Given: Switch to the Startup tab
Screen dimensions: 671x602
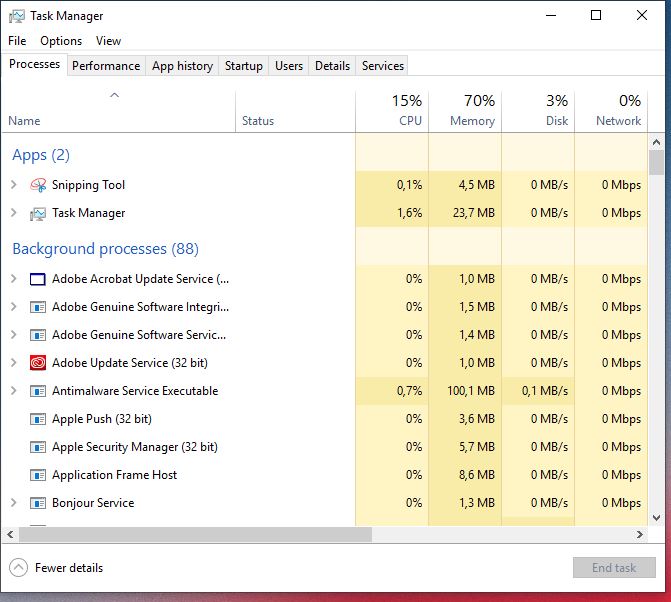Looking at the screenshot, I should click(243, 66).
